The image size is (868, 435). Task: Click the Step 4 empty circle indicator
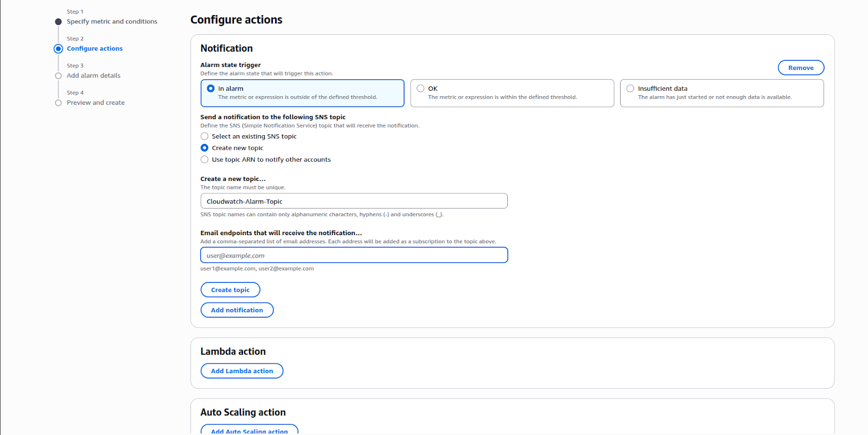click(59, 103)
